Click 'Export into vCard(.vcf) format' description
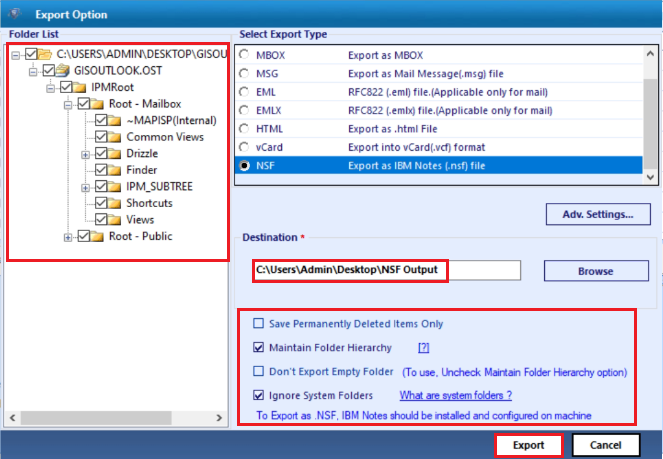The height and width of the screenshot is (459, 663). [x=416, y=147]
